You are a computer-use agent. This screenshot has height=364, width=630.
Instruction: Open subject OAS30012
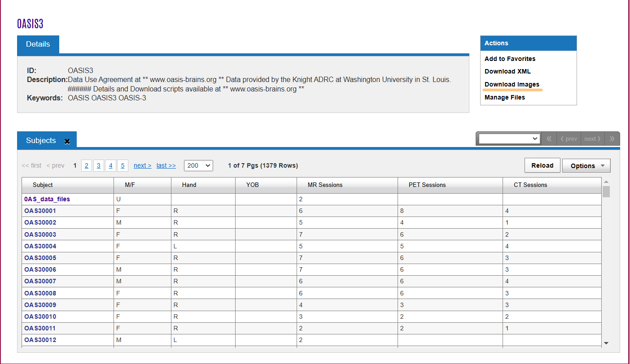tap(40, 340)
